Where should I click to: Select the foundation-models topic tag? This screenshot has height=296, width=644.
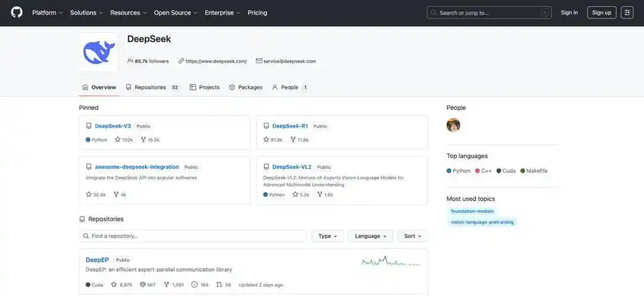[472, 211]
